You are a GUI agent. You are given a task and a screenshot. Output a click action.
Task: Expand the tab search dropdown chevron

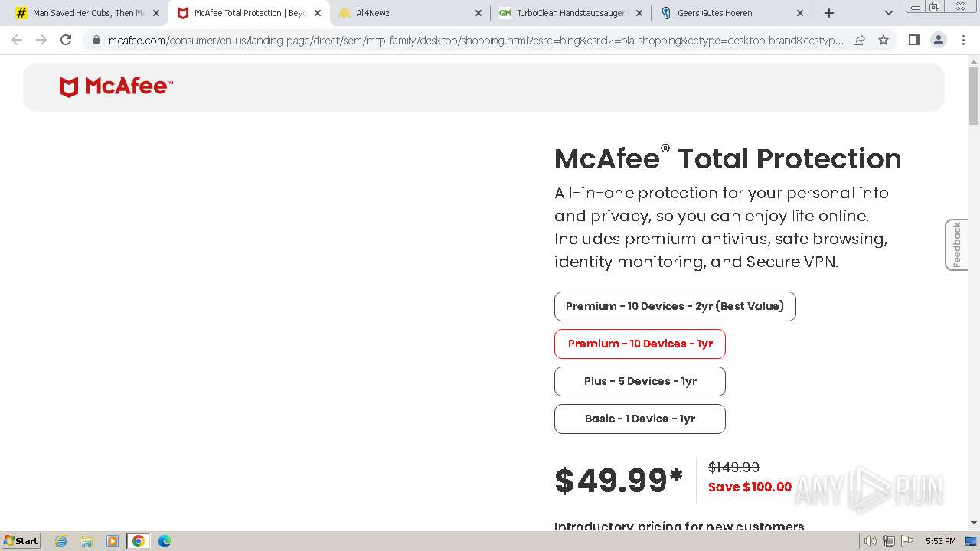pyautogui.click(x=888, y=13)
